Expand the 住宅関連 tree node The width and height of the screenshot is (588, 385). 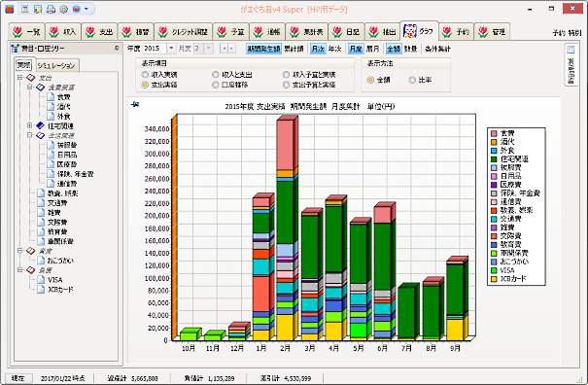[29, 125]
